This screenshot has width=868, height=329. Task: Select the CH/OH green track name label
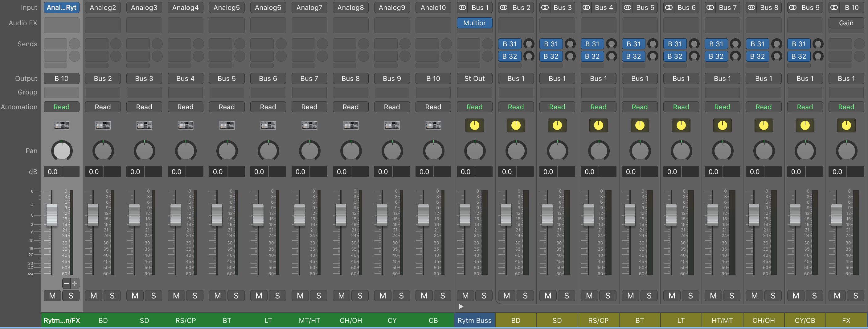350,320
